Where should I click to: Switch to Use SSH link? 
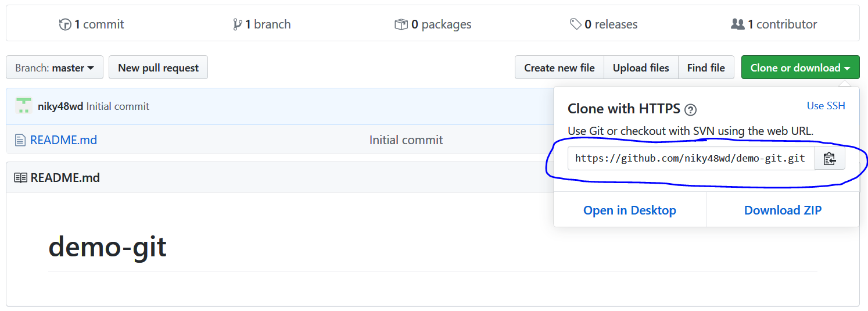click(x=826, y=106)
